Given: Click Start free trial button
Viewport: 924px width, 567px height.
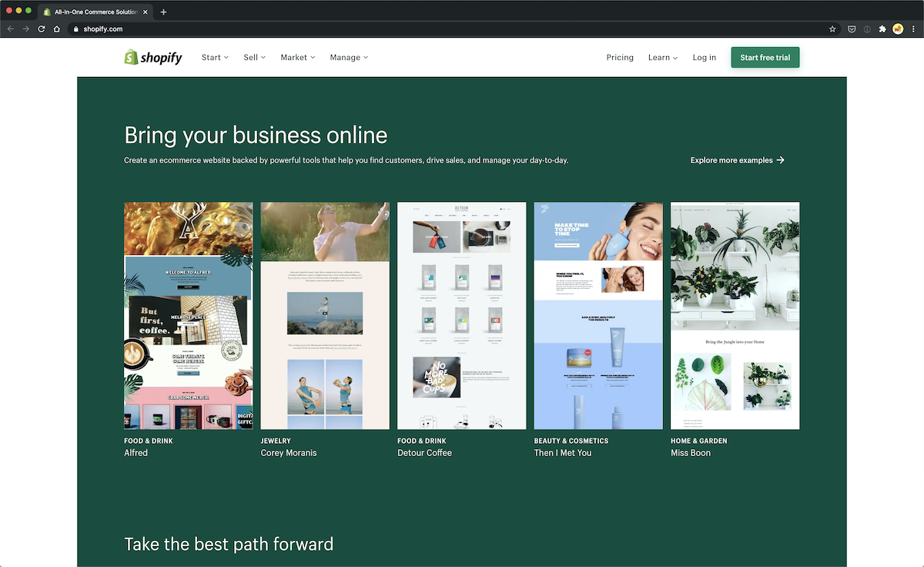Looking at the screenshot, I should (x=765, y=57).
